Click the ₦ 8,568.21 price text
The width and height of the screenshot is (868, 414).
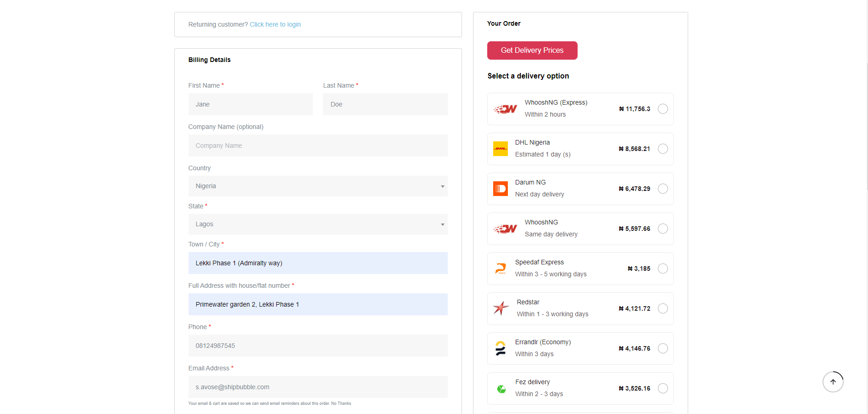point(634,149)
